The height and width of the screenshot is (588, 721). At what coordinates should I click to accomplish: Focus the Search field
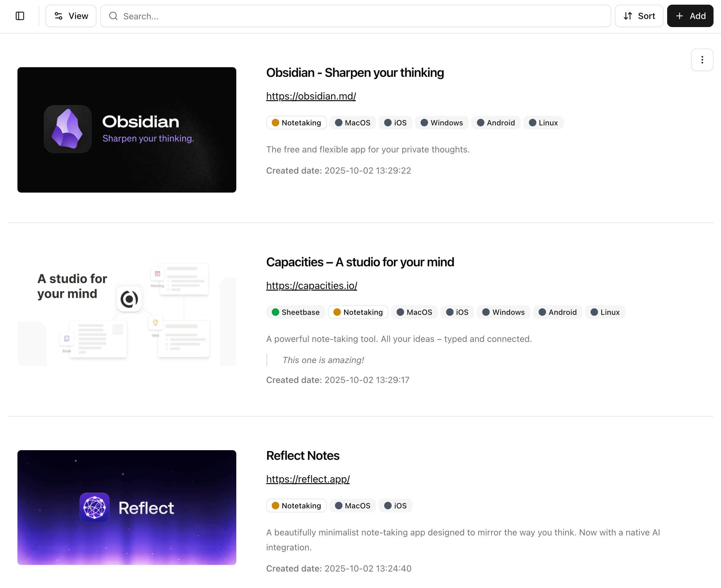[355, 16]
